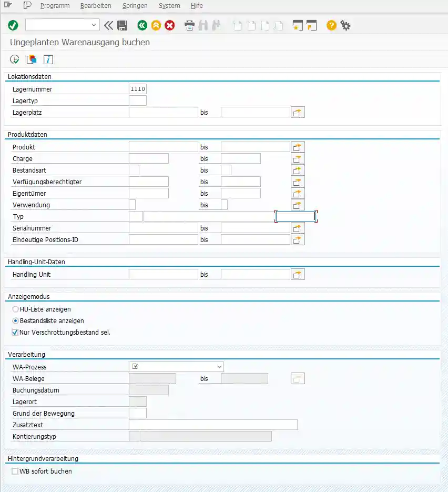The width and height of the screenshot is (448, 492).
Task: Open layout customization with the gear icon
Action: coord(345,25)
